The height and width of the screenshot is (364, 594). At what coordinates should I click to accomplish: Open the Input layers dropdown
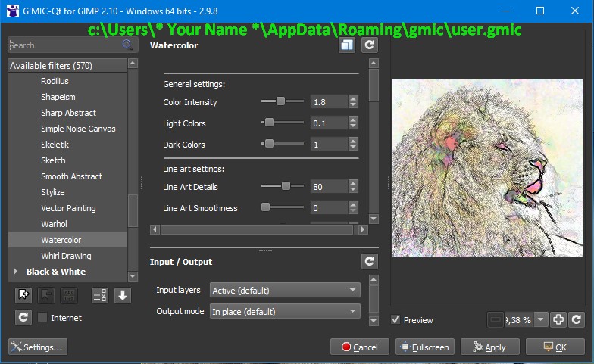pos(285,291)
